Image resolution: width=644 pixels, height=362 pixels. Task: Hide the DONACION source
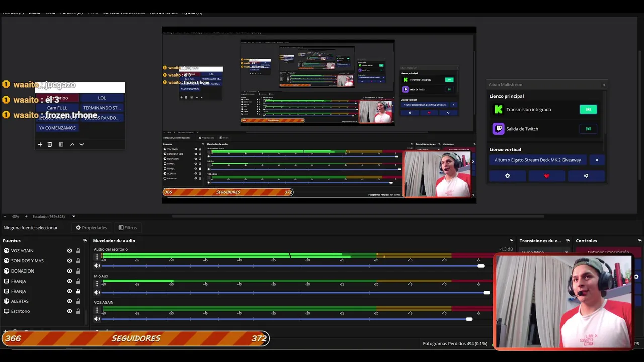pyautogui.click(x=69, y=271)
